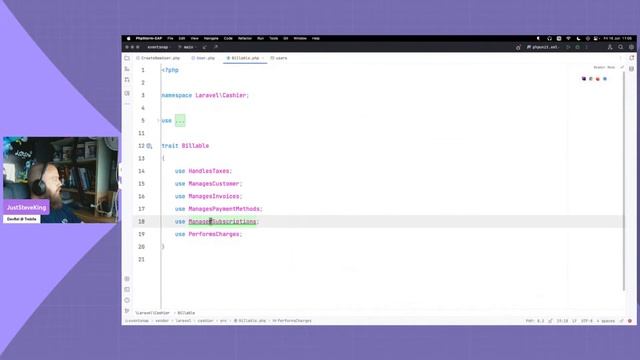
Task: Open the File menu
Action: pos(170,38)
